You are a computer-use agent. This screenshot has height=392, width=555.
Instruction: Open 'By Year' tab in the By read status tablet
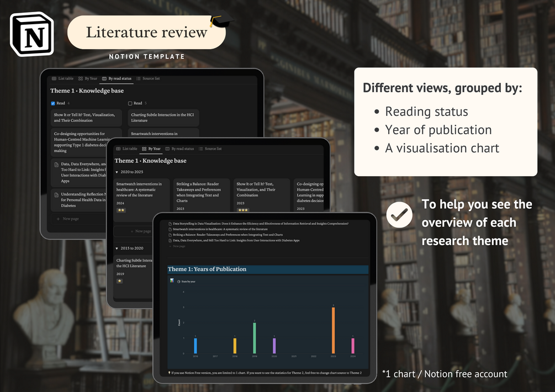[x=88, y=78]
